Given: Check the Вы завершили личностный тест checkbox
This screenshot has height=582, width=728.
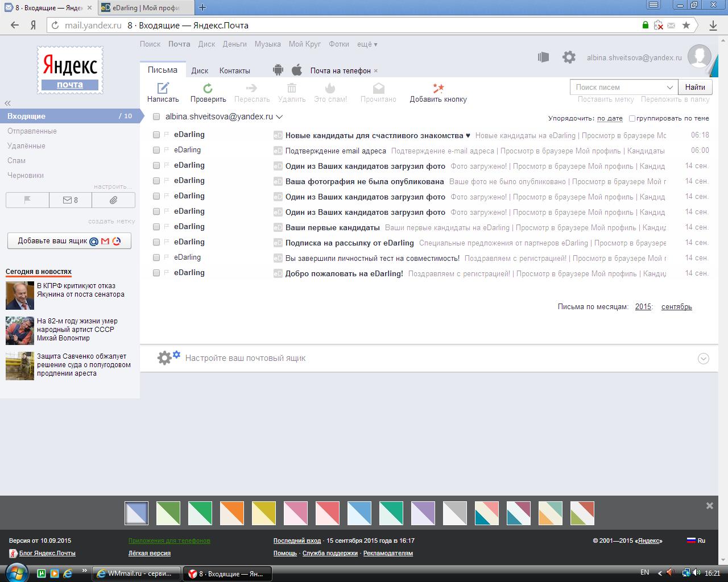Looking at the screenshot, I should point(156,257).
